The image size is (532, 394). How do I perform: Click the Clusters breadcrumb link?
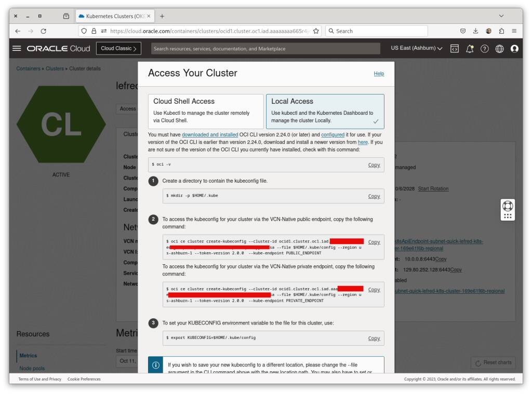click(55, 69)
